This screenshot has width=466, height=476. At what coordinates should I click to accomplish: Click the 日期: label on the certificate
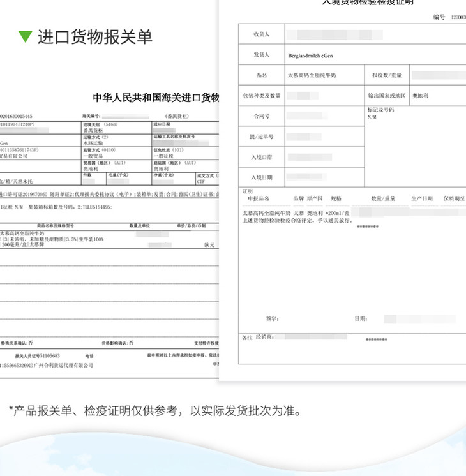point(361,319)
